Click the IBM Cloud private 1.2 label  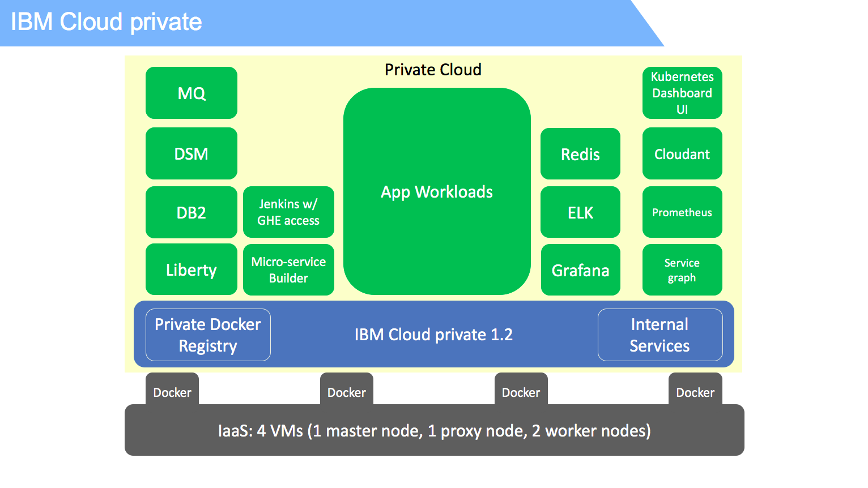coord(433,335)
